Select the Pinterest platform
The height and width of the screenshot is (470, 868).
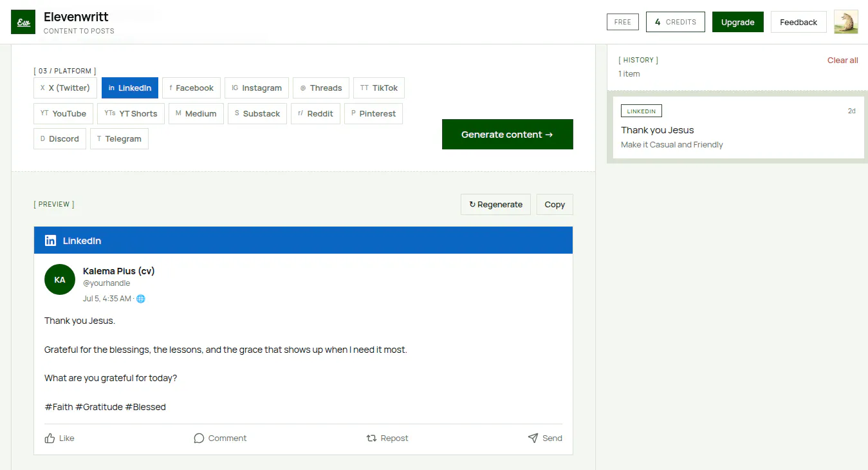(x=373, y=114)
